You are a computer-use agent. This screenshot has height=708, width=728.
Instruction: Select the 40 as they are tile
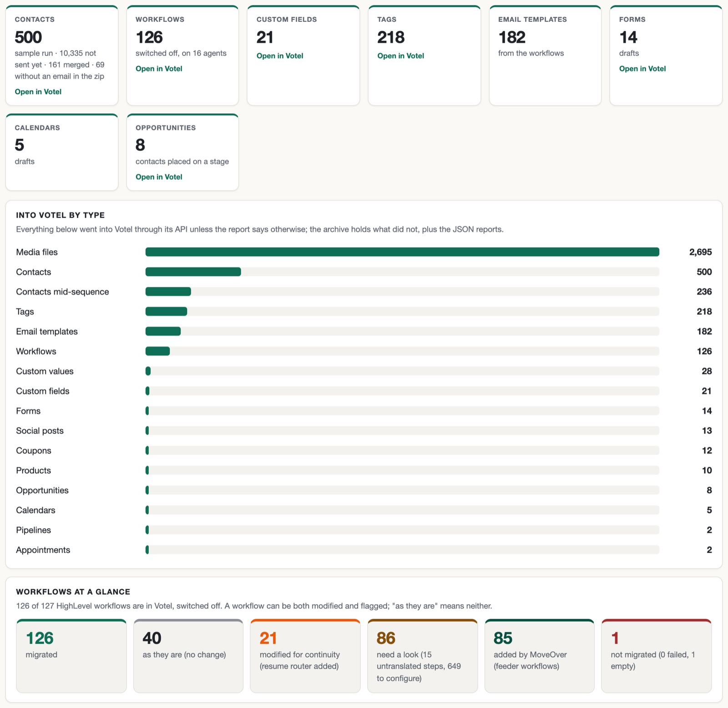(188, 656)
